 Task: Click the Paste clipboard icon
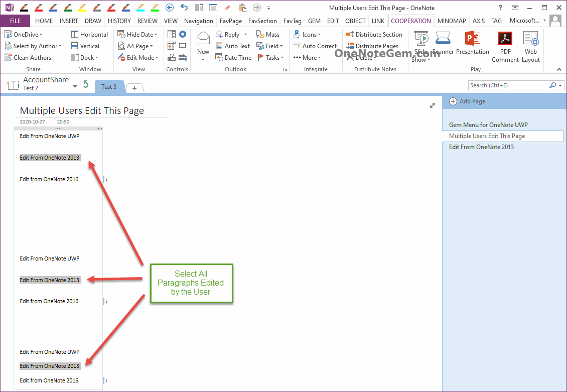tap(242, 8)
